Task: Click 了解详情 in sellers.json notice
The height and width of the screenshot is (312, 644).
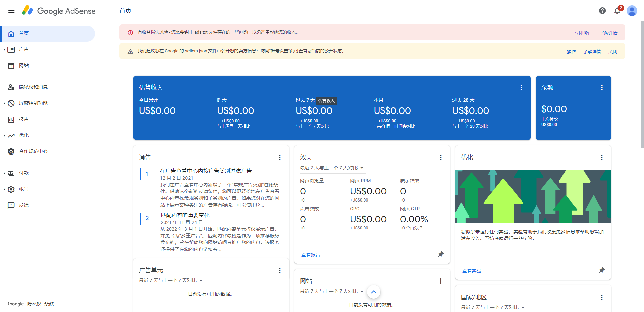Action: click(592, 52)
